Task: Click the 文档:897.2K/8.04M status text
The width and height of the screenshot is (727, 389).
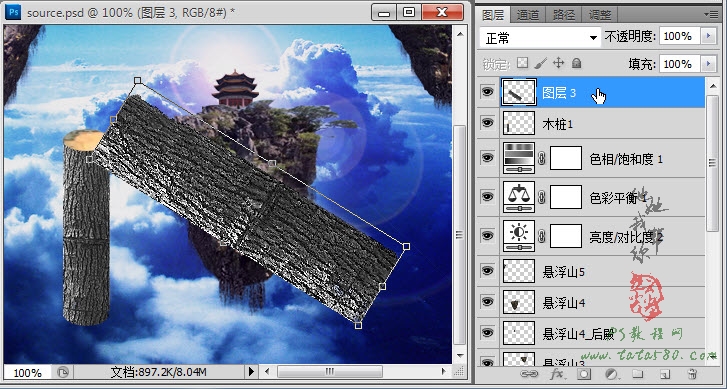Action: pos(158,372)
